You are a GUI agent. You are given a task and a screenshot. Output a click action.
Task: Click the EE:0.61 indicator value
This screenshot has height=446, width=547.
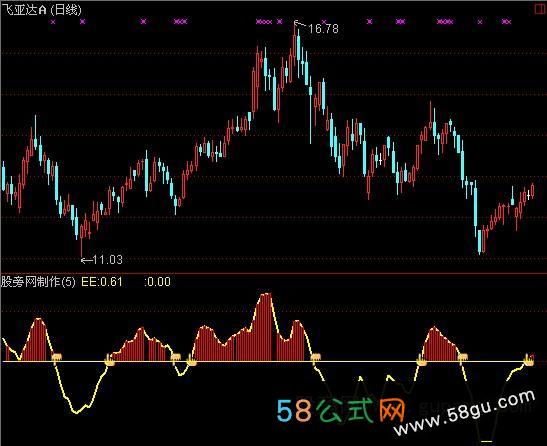pyautogui.click(x=102, y=282)
